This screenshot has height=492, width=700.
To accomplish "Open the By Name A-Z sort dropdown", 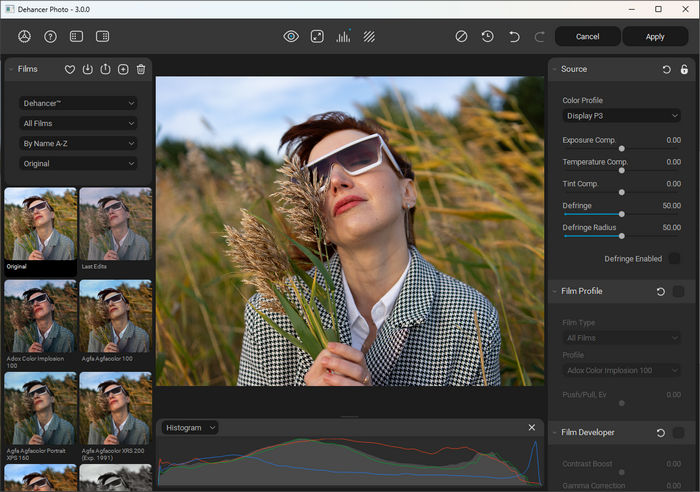I will pos(78,143).
